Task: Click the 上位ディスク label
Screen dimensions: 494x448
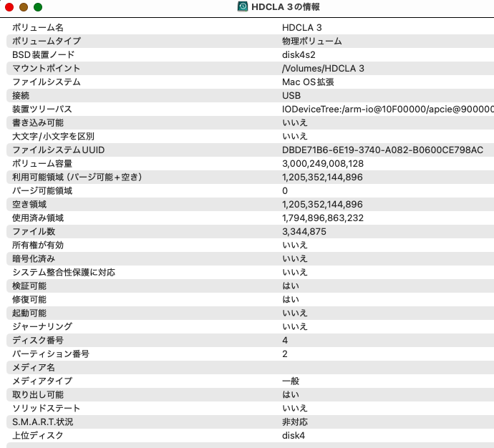Action: [x=38, y=435]
